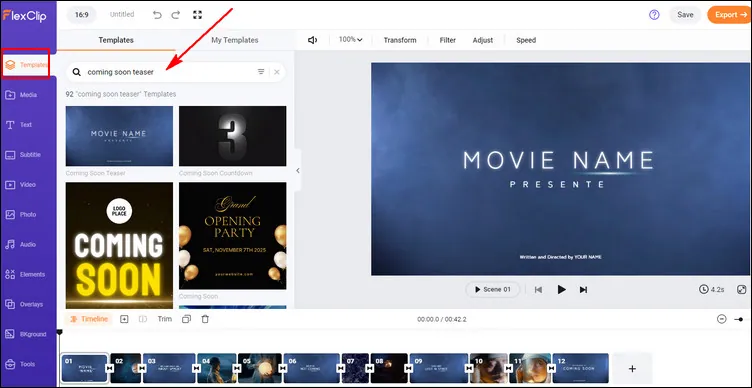752x388 pixels.
Task: Open the Tools sidebar panel
Action: [20, 364]
